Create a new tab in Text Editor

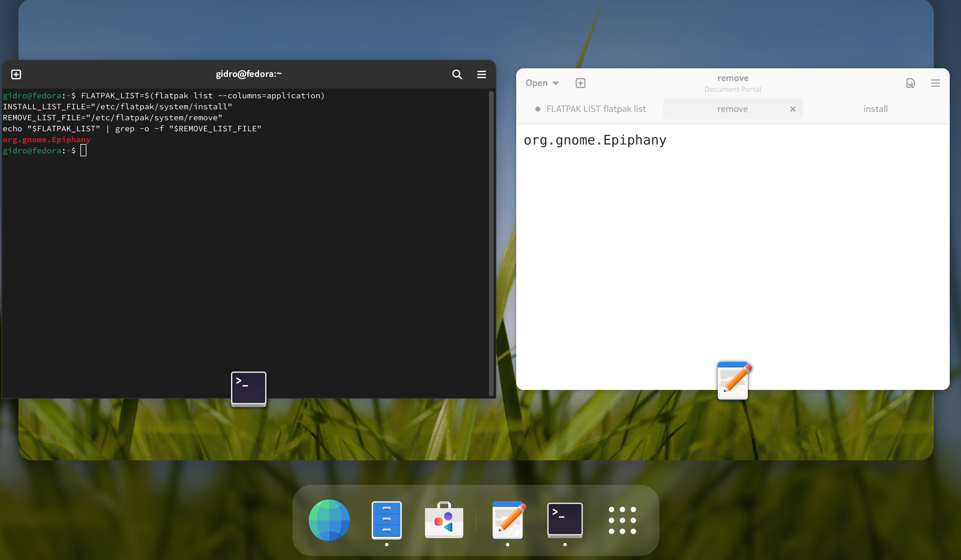pos(580,83)
